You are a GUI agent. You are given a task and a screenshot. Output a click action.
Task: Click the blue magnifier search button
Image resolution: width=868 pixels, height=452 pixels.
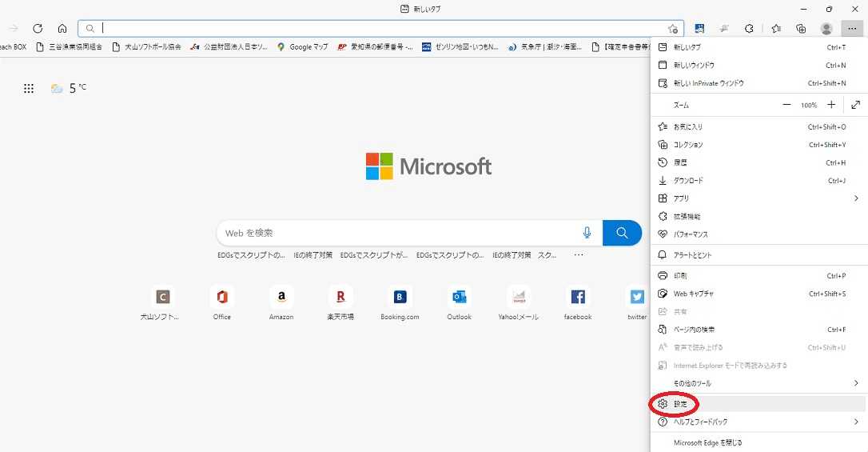(x=622, y=233)
